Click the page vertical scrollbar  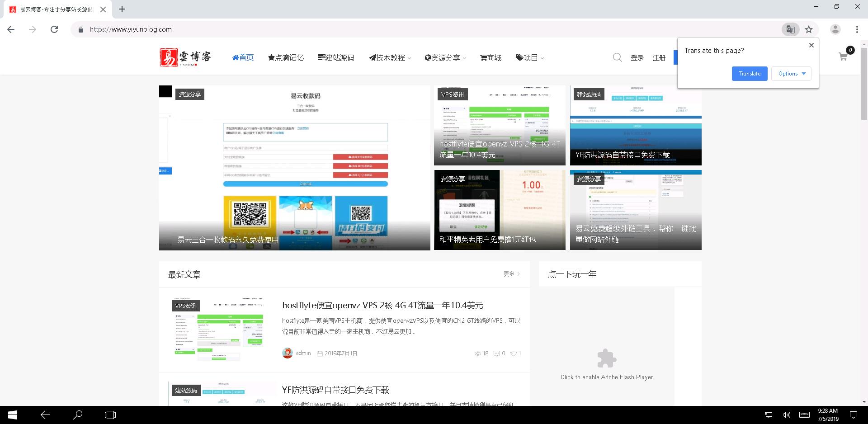point(864,84)
